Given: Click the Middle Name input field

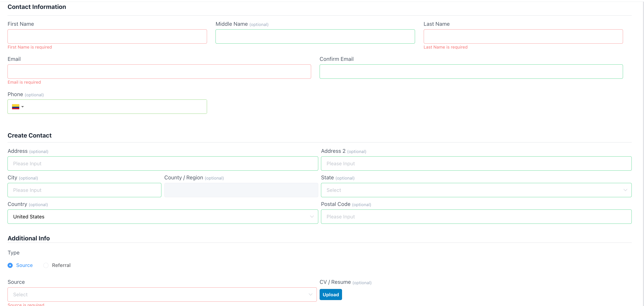Looking at the screenshot, I should (x=315, y=36).
